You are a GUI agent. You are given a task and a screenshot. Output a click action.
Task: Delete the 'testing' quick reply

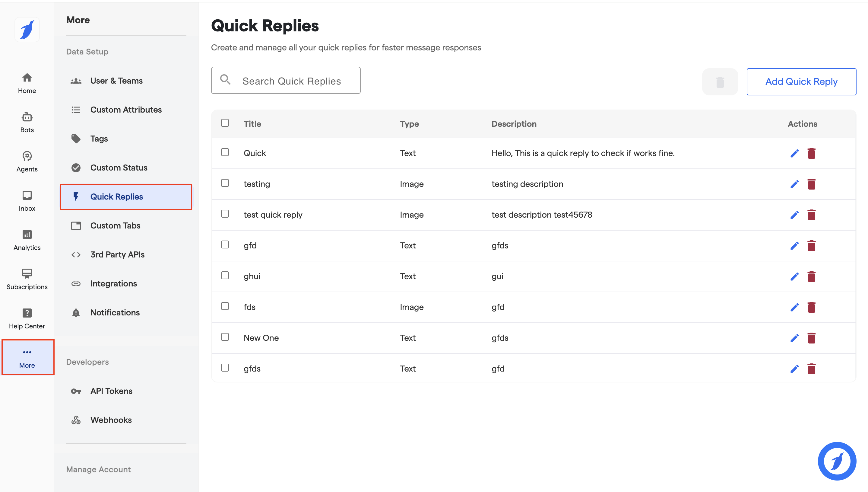coord(811,184)
